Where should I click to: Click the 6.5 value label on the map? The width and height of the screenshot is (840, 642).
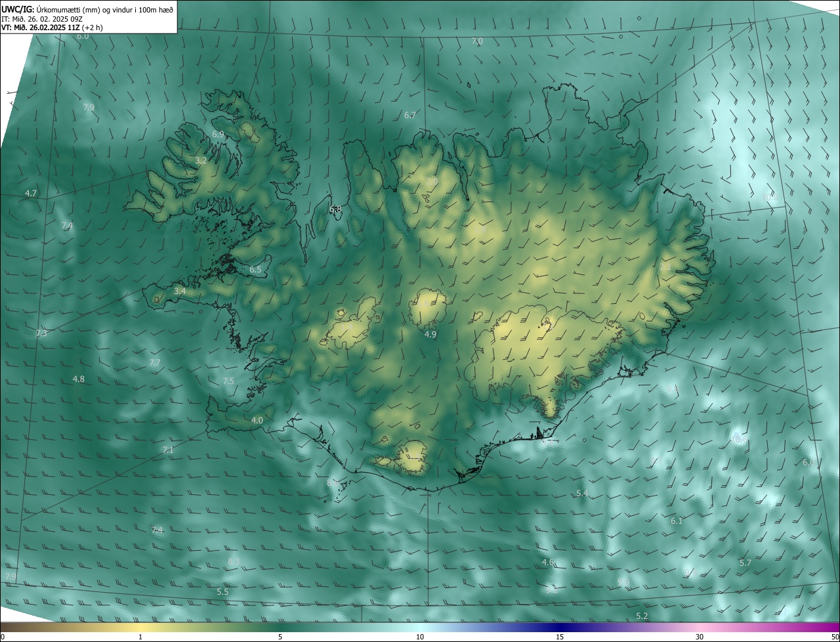click(255, 270)
